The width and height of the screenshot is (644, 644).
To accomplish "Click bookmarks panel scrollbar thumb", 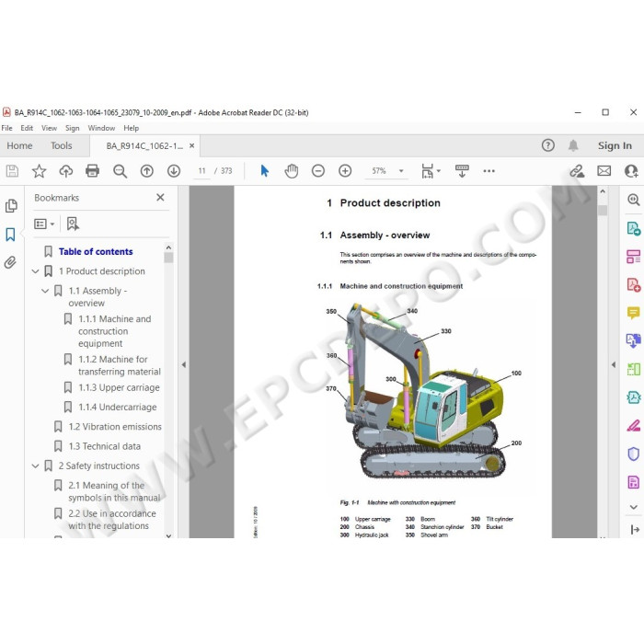I will [x=168, y=258].
